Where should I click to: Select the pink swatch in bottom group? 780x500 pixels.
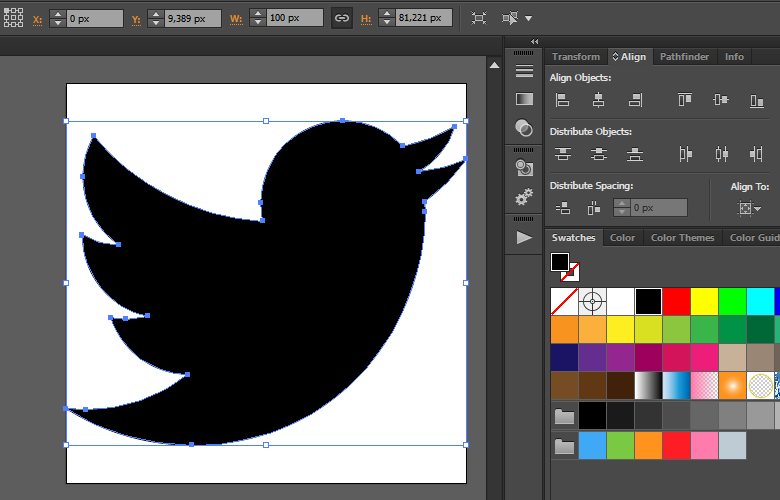click(x=704, y=445)
